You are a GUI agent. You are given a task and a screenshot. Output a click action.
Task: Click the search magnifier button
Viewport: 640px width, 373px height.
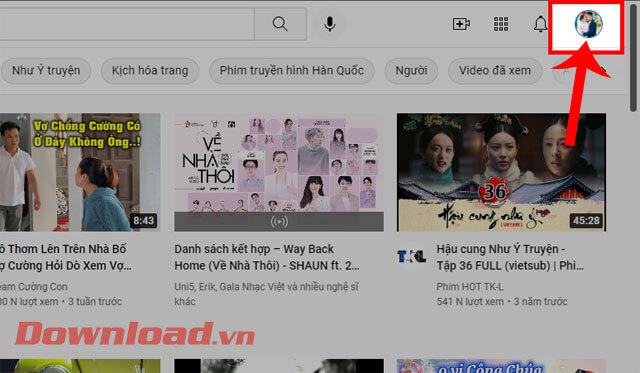pos(280,24)
